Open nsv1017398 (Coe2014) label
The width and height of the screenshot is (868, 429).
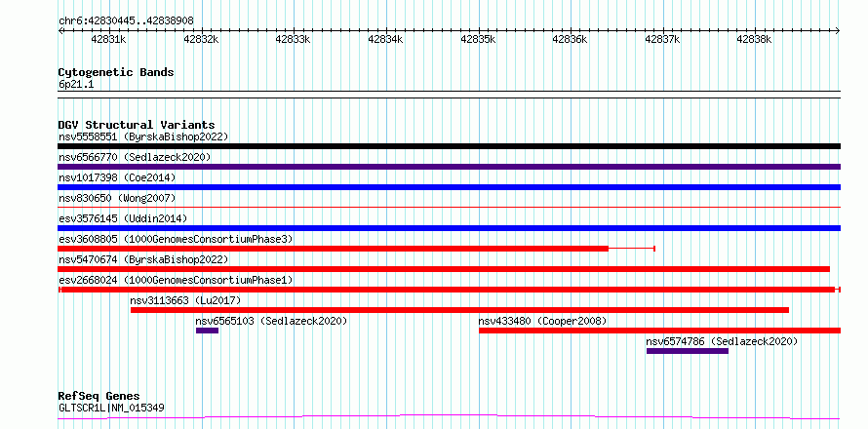tap(117, 177)
